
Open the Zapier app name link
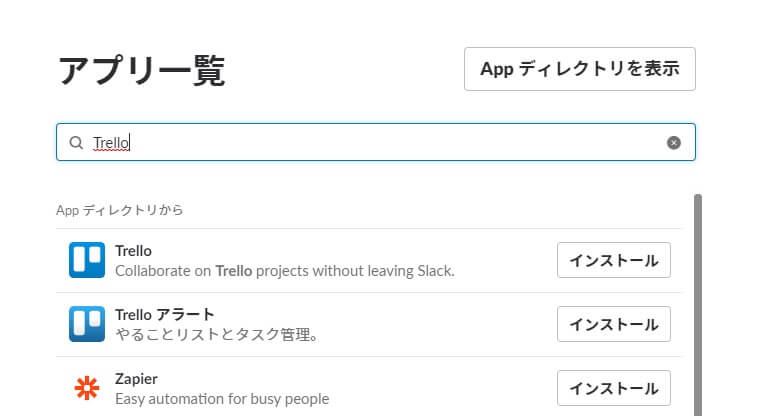pos(136,379)
